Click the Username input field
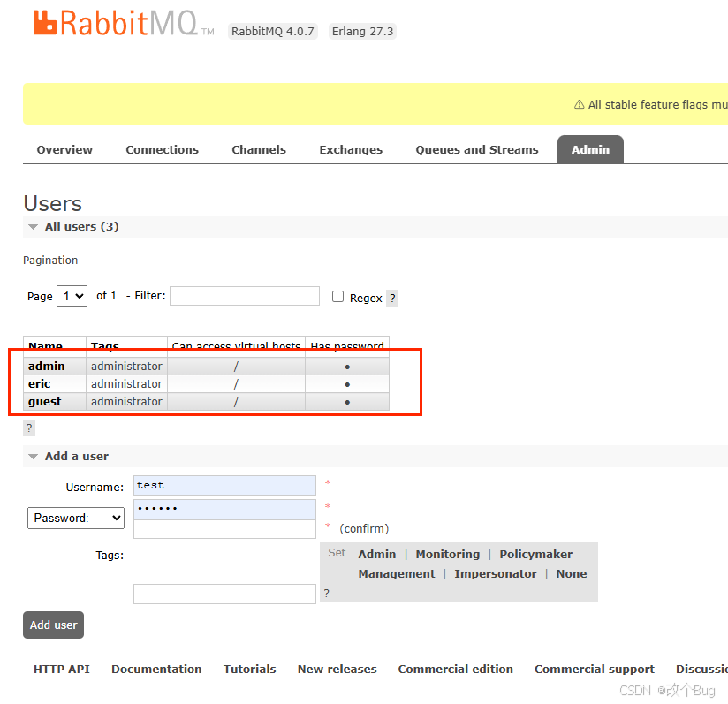 (224, 485)
